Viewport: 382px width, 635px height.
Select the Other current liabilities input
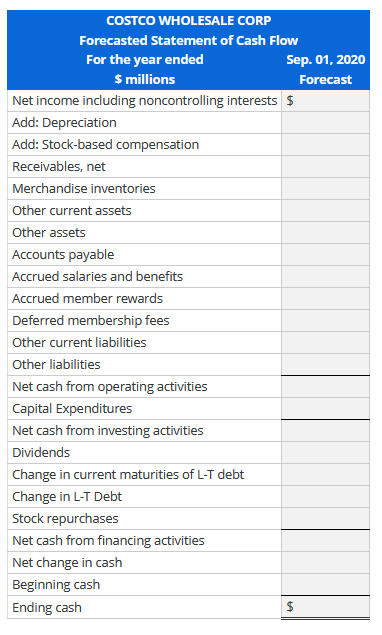(325, 343)
